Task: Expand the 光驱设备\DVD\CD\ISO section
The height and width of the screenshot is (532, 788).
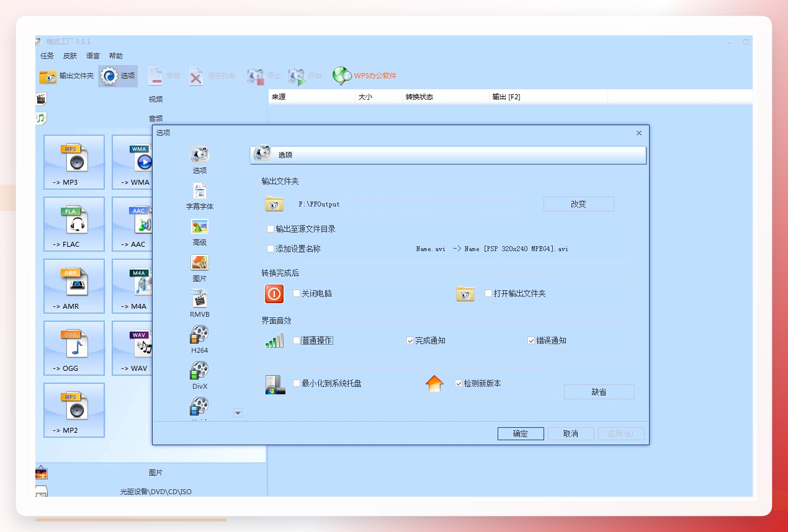Action: pos(155,492)
